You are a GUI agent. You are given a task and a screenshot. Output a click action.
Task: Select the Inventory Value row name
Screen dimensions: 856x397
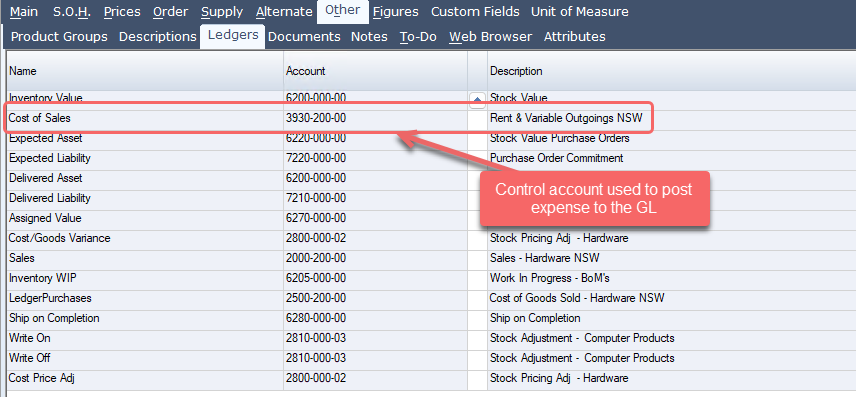(x=45, y=98)
